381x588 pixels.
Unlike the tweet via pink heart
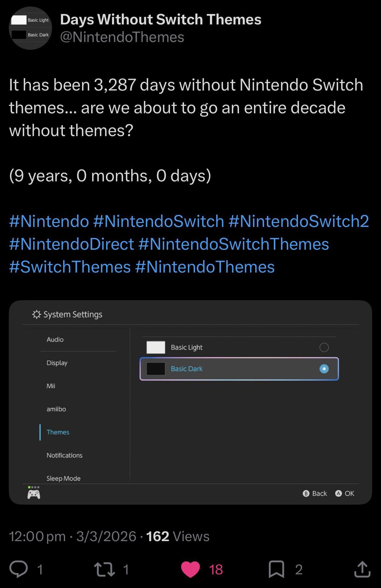coord(190,569)
